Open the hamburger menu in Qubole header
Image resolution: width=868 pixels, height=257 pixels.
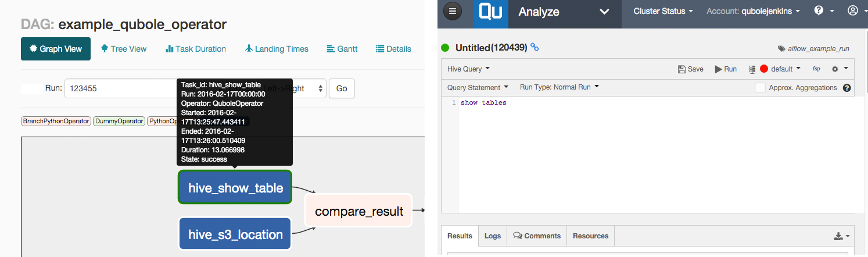pyautogui.click(x=454, y=11)
